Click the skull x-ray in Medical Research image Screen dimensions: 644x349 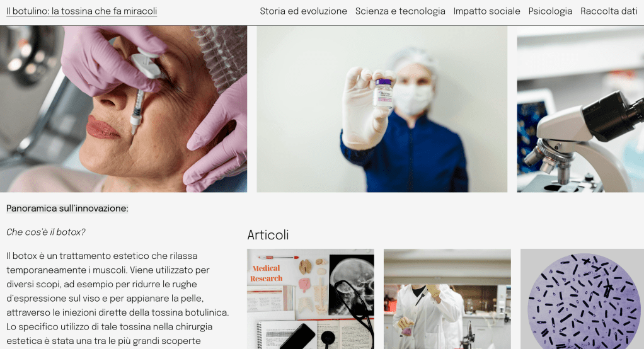352,285
